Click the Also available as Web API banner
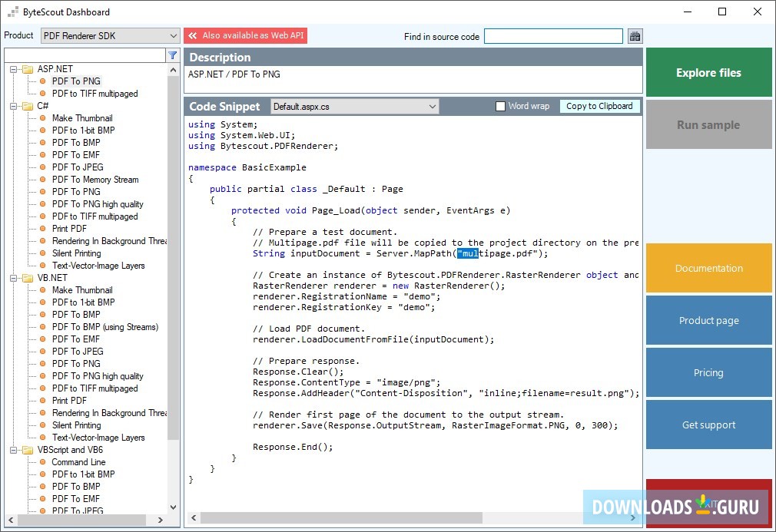 tap(246, 35)
